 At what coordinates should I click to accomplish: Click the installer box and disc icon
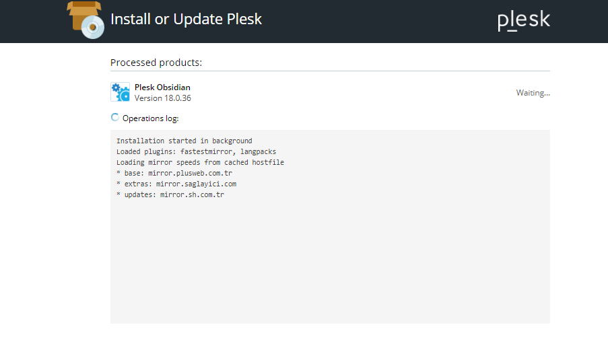tap(86, 20)
